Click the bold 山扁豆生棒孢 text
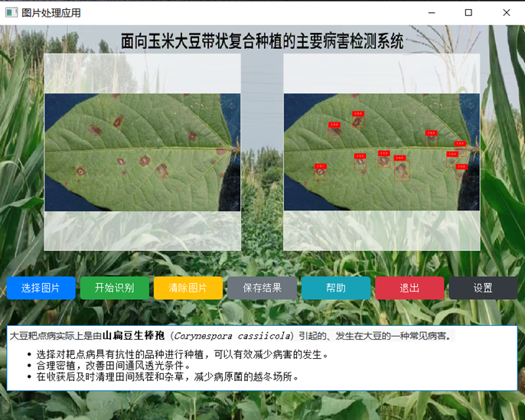The height and width of the screenshot is (420, 525). coord(133,335)
